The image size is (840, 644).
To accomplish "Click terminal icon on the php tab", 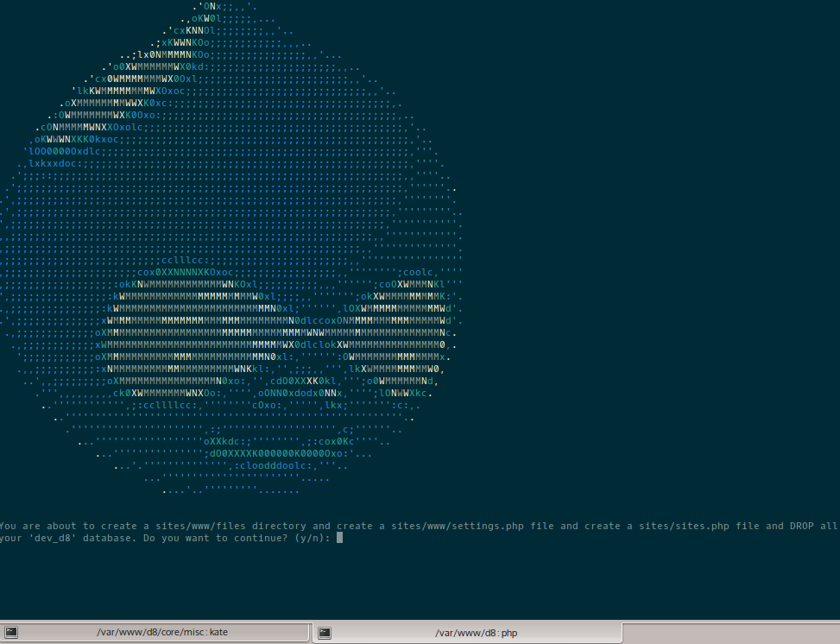I will (325, 633).
